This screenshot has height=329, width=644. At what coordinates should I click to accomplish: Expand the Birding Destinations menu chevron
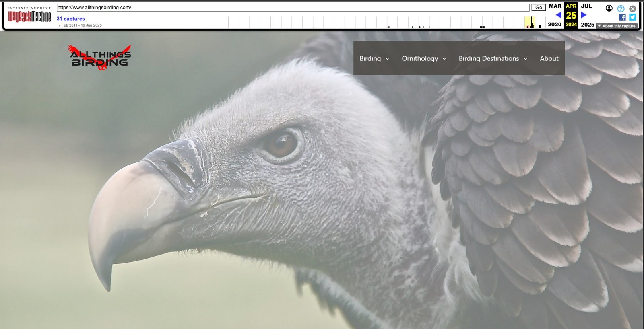(x=525, y=59)
